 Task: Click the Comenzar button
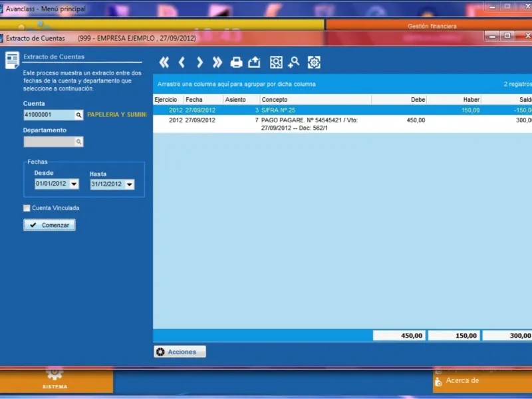(x=49, y=225)
